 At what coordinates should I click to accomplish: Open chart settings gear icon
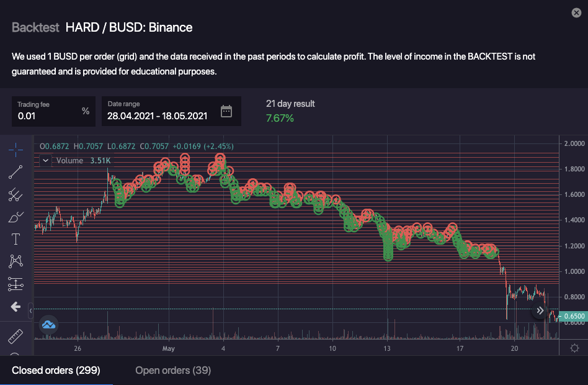click(574, 348)
